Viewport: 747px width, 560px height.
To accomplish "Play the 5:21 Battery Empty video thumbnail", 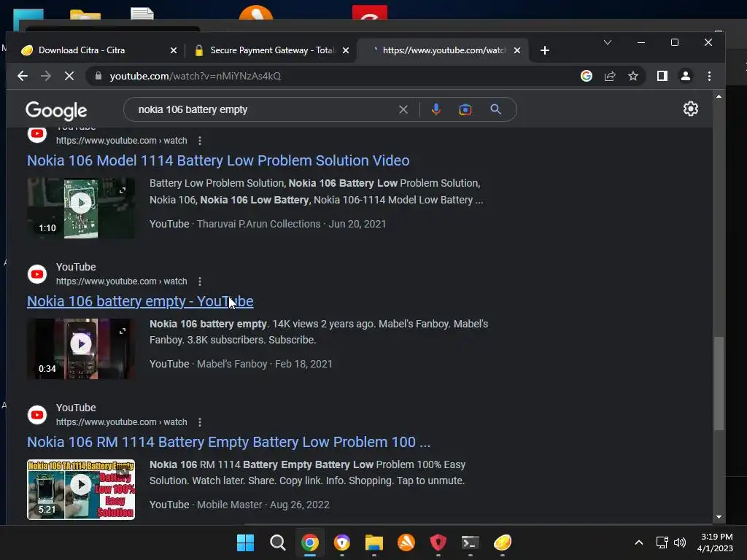I will tap(81, 489).
